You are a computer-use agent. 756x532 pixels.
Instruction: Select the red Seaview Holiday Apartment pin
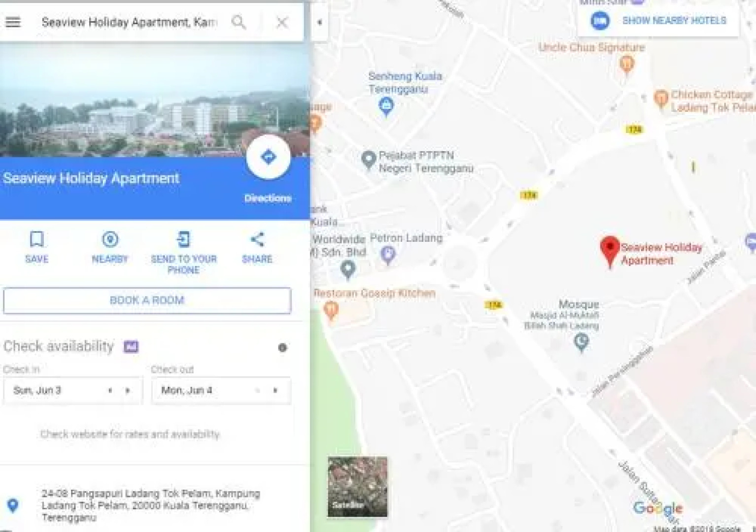pos(610,251)
